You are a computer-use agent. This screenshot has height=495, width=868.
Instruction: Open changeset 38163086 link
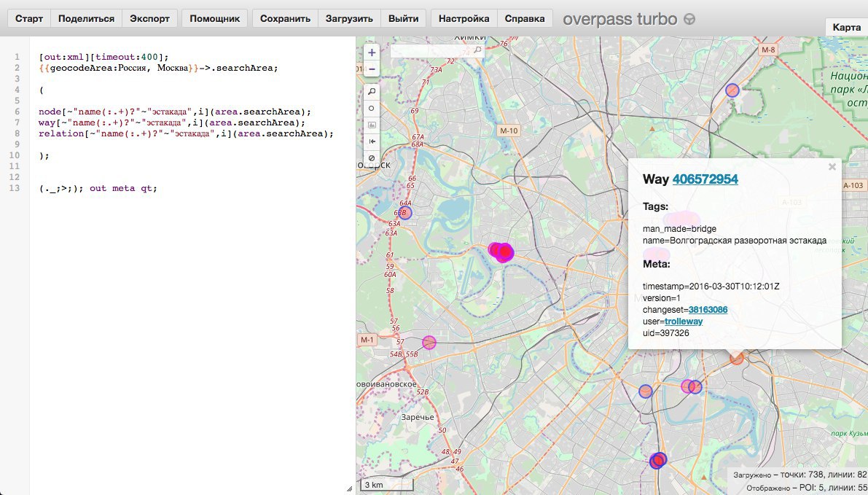click(x=708, y=310)
